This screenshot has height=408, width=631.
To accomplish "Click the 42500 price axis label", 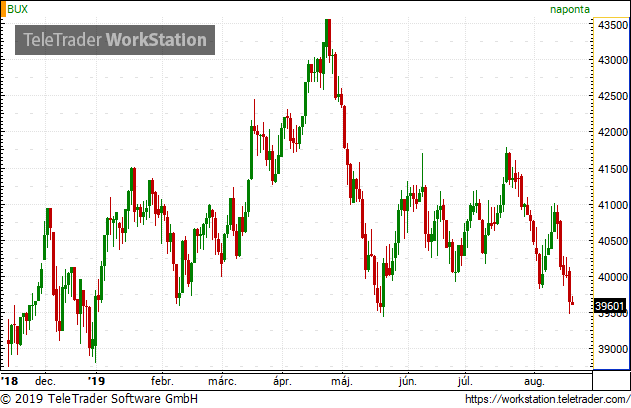I will click(612, 96).
